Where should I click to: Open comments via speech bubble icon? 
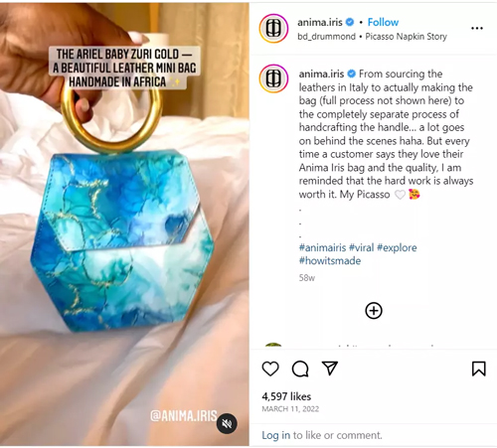tap(300, 369)
